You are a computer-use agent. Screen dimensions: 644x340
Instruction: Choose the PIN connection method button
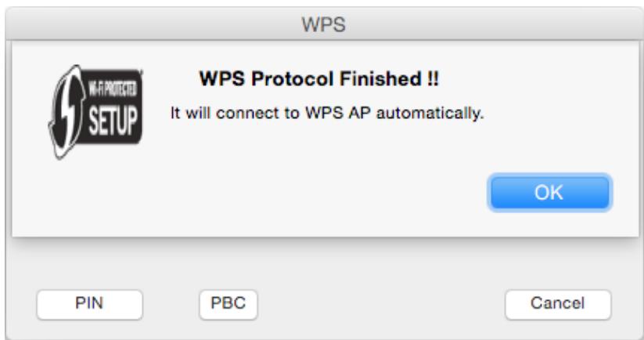89,304
